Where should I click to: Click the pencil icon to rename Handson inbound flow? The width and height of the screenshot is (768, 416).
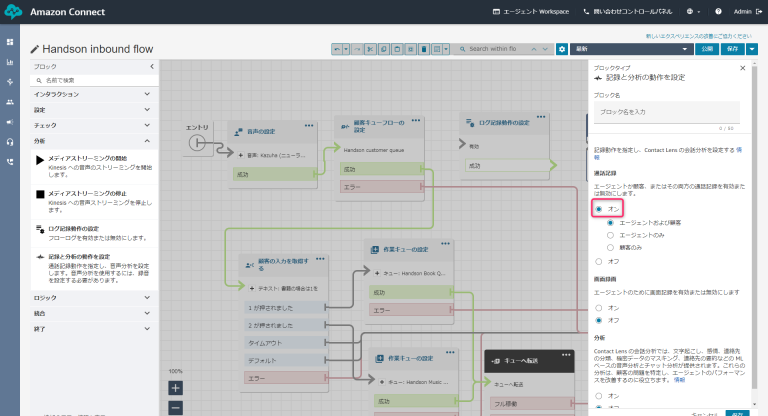pyautogui.click(x=36, y=48)
